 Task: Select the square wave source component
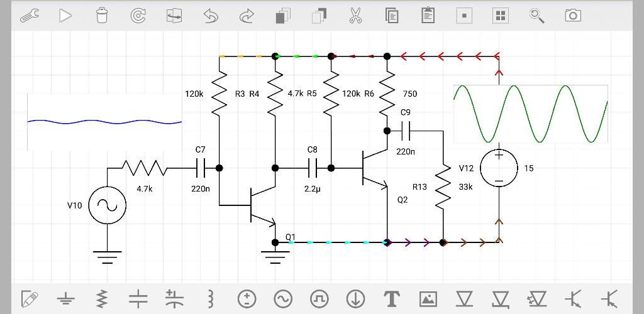[319, 298]
